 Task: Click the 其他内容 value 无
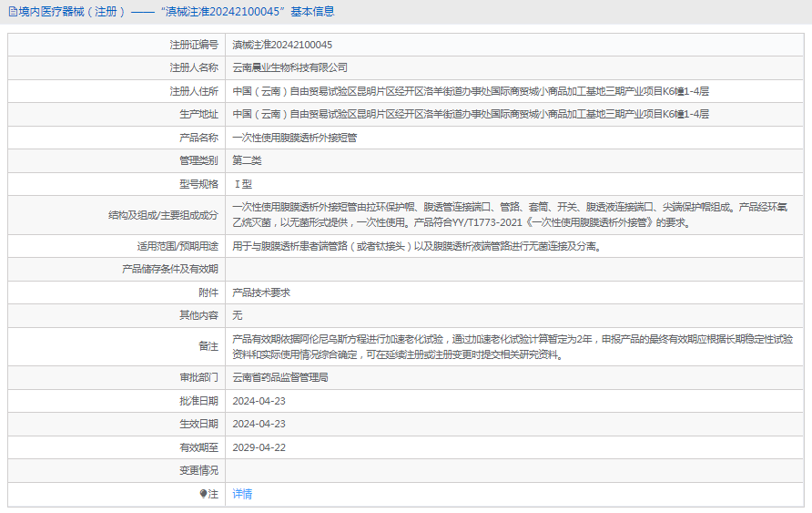point(238,315)
